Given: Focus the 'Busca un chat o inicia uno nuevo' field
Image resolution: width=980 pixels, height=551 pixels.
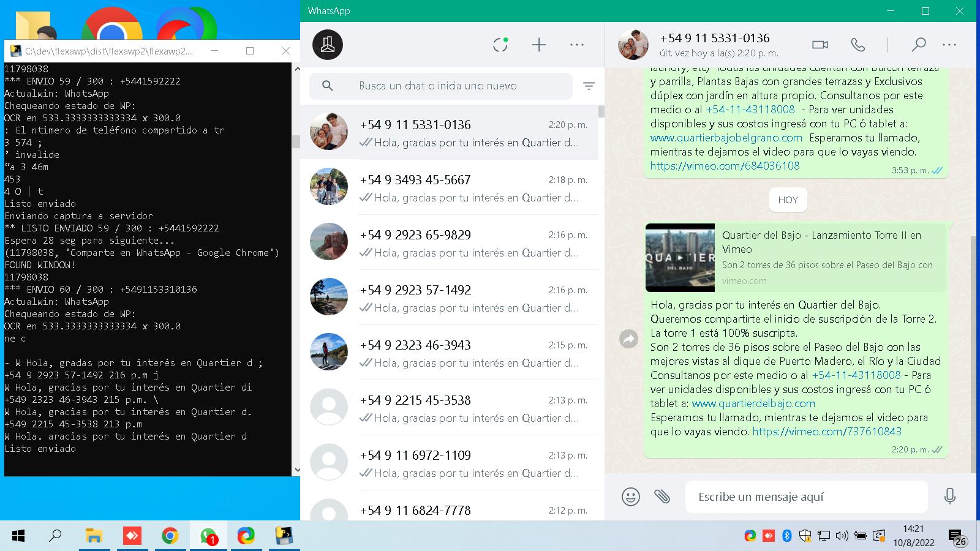Looking at the screenshot, I should (x=441, y=86).
